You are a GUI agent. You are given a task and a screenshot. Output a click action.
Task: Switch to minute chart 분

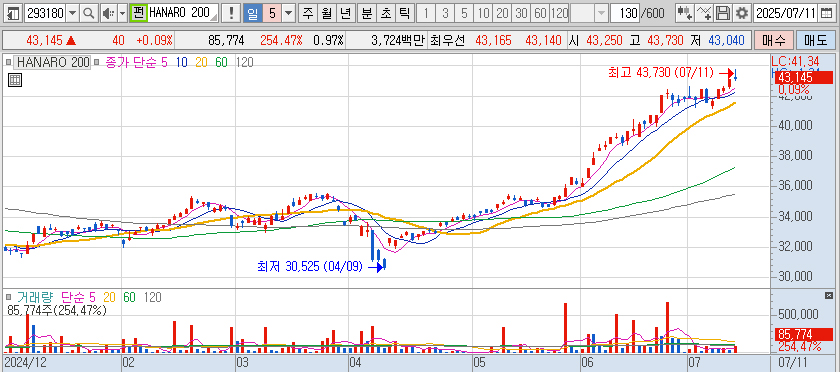[x=366, y=13]
